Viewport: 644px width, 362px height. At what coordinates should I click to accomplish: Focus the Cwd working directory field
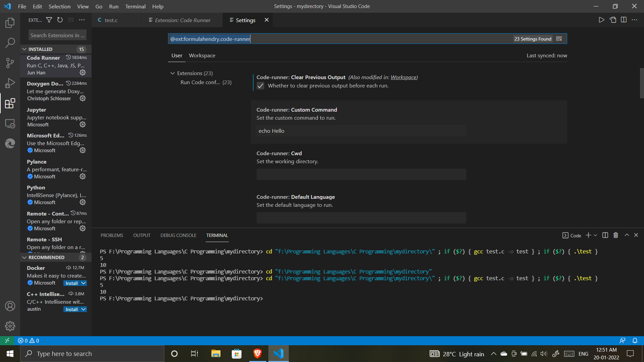[361, 174]
